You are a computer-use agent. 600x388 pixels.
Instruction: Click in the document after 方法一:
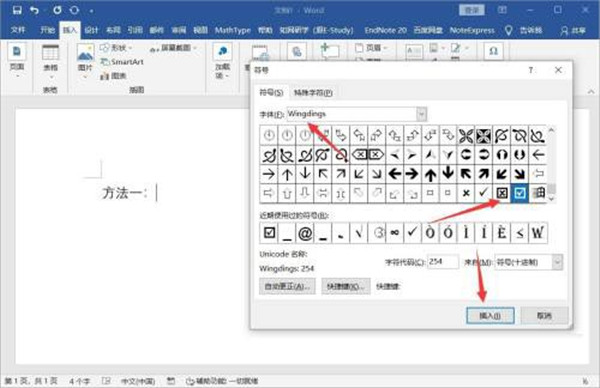coord(156,193)
